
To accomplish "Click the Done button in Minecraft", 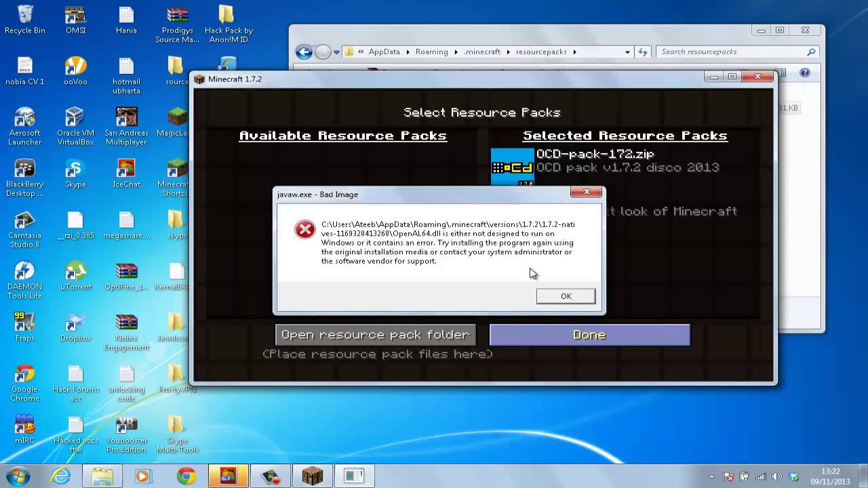I will coord(589,335).
